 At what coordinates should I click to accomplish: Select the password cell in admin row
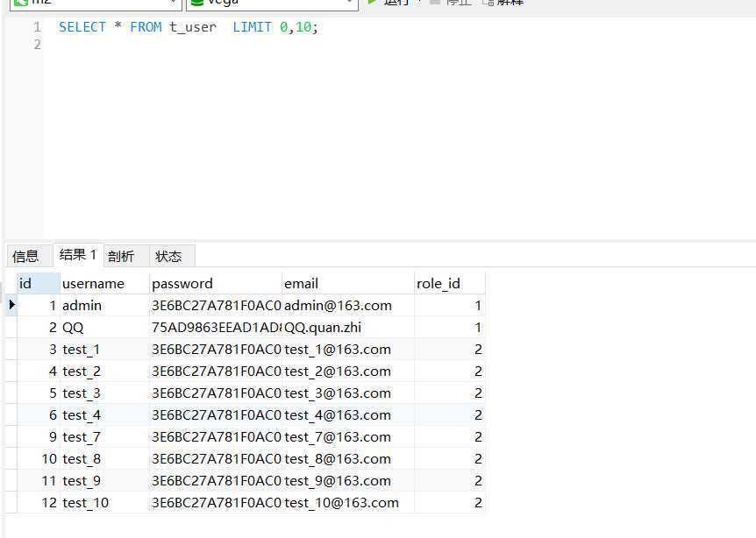click(x=216, y=306)
